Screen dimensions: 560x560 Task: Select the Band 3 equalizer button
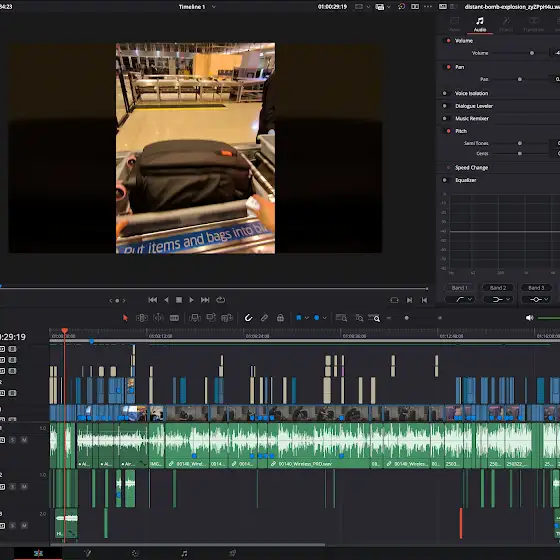pos(536,288)
